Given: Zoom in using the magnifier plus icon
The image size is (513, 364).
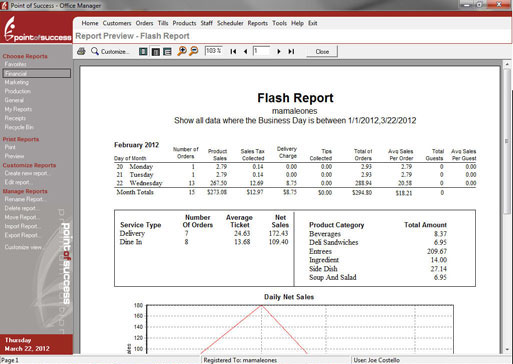Looking at the screenshot, I should point(182,51).
